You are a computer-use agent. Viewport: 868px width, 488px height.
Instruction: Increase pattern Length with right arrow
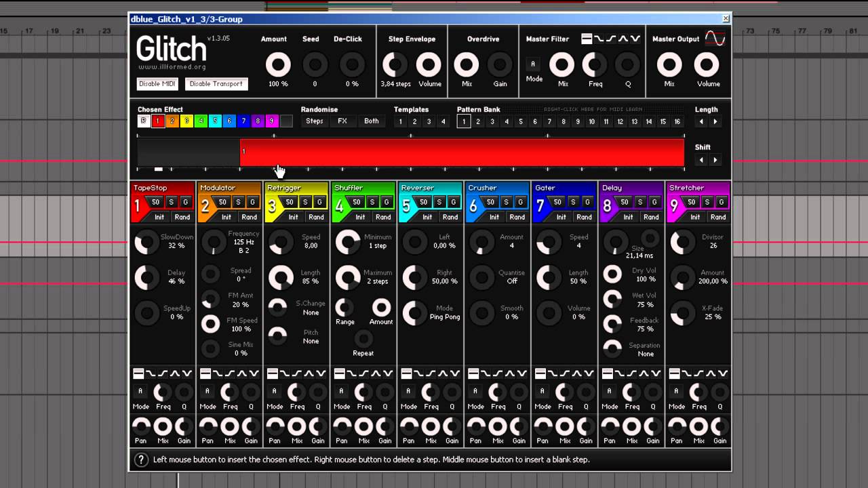click(715, 122)
